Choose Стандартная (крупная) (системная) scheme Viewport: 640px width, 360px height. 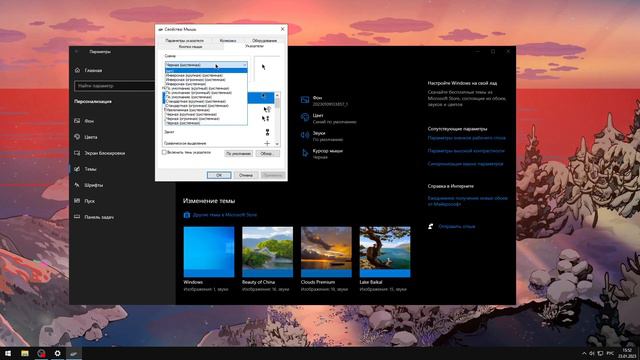pyautogui.click(x=206, y=101)
